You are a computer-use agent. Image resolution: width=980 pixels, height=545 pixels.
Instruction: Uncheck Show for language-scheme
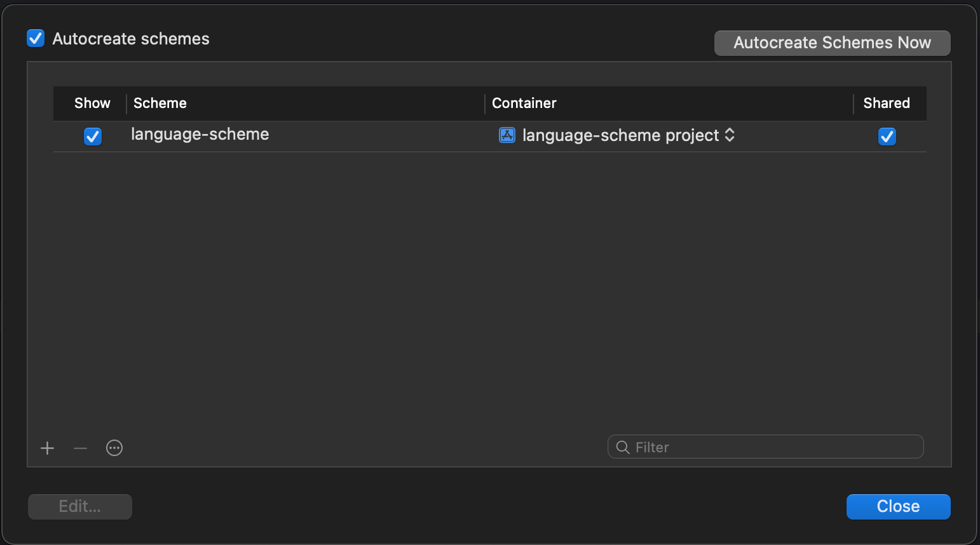point(93,136)
